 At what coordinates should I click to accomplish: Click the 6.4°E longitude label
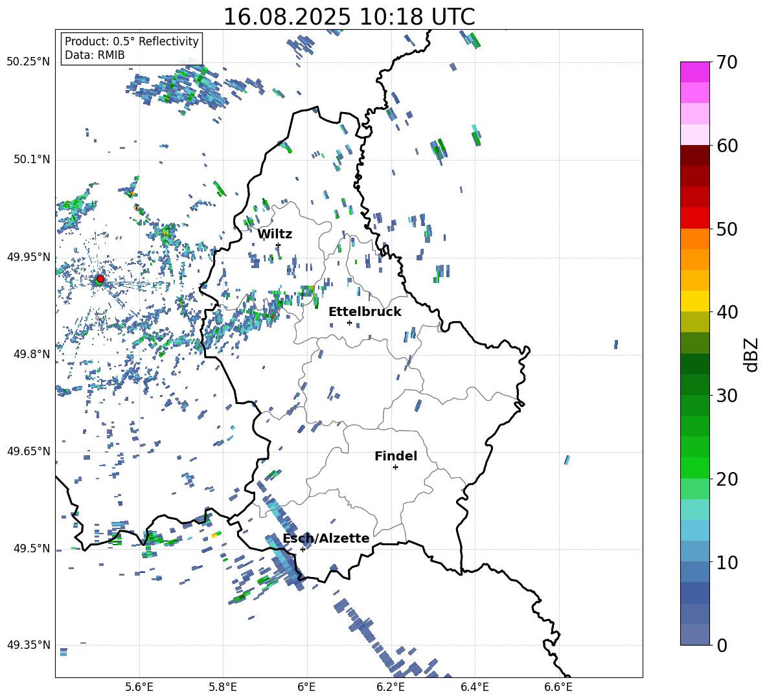(x=474, y=687)
